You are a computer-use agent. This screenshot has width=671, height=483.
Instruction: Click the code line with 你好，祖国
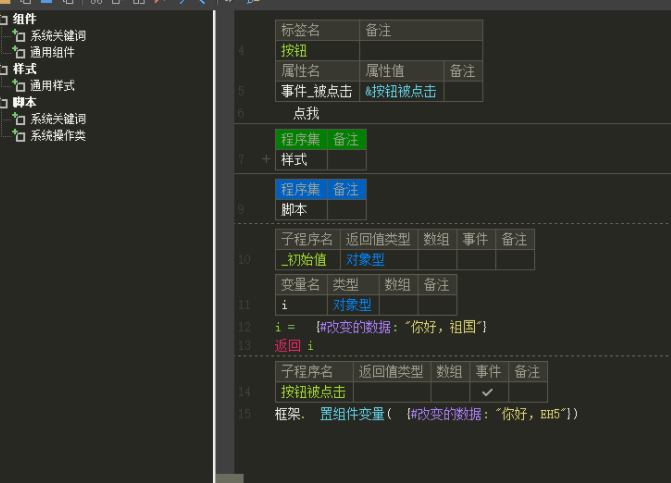point(380,327)
